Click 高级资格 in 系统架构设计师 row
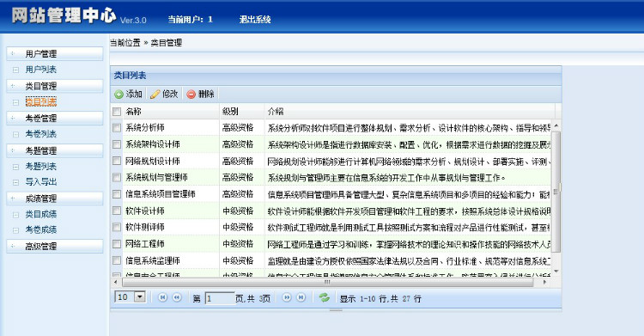644x336 pixels. coord(238,144)
